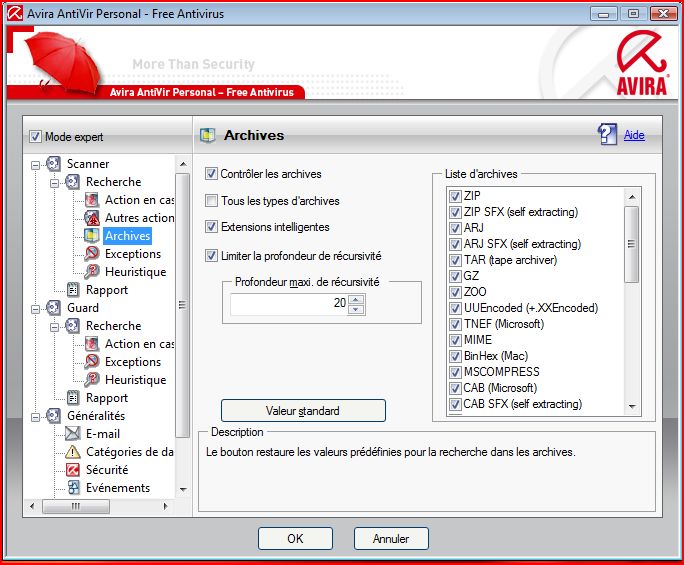Click Annuler to cancel
684x565 pixels.
pos(391,538)
